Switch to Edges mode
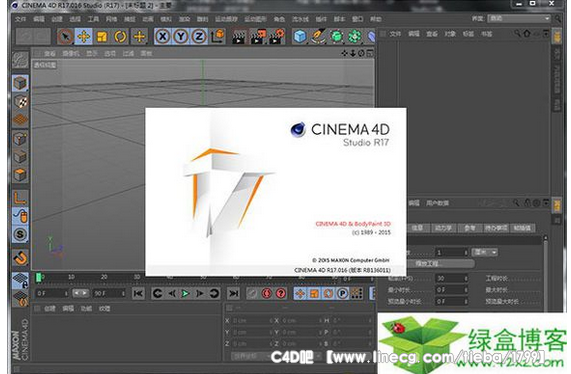 click(20, 157)
